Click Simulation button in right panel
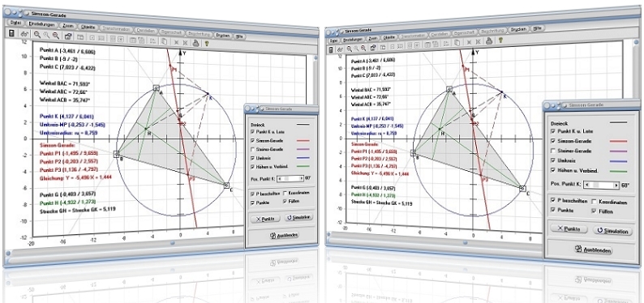 coord(613,231)
